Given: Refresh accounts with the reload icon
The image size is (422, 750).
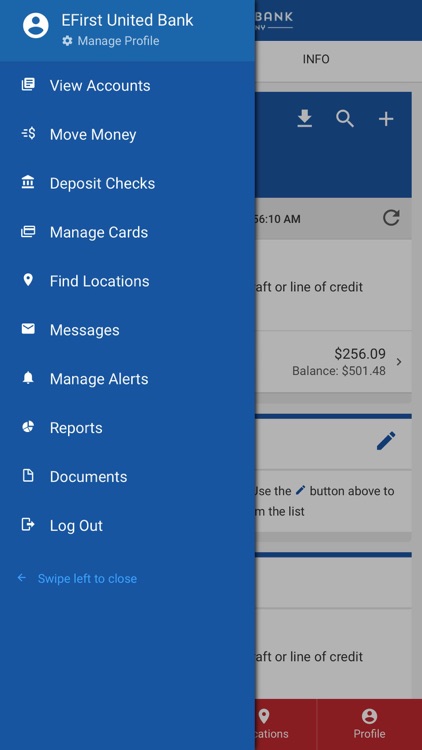Looking at the screenshot, I should click(x=391, y=218).
